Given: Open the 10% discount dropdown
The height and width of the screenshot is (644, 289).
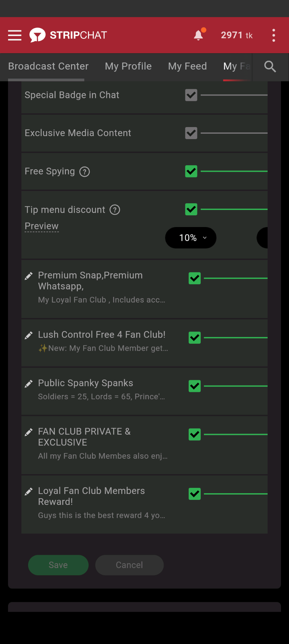Looking at the screenshot, I should [x=191, y=238].
